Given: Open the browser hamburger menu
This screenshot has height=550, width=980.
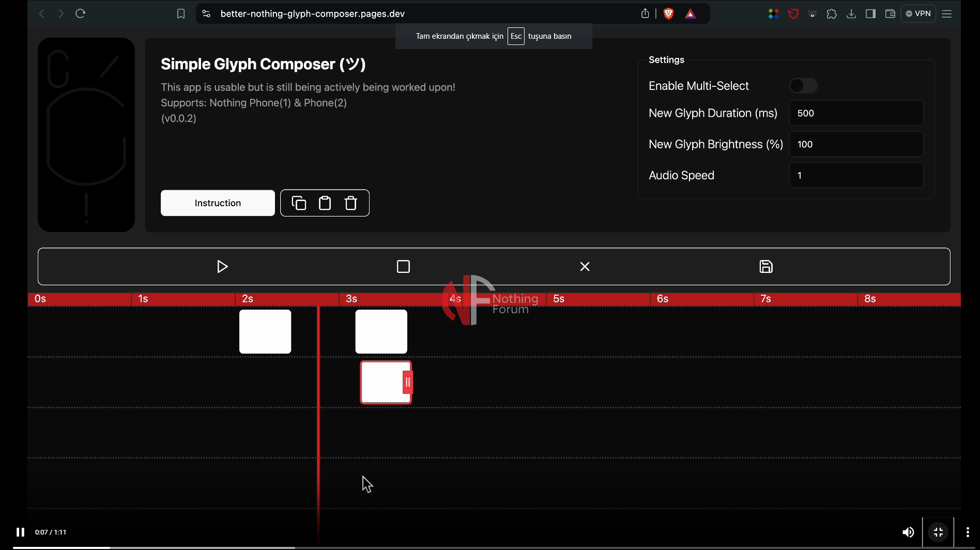Looking at the screenshot, I should (947, 14).
